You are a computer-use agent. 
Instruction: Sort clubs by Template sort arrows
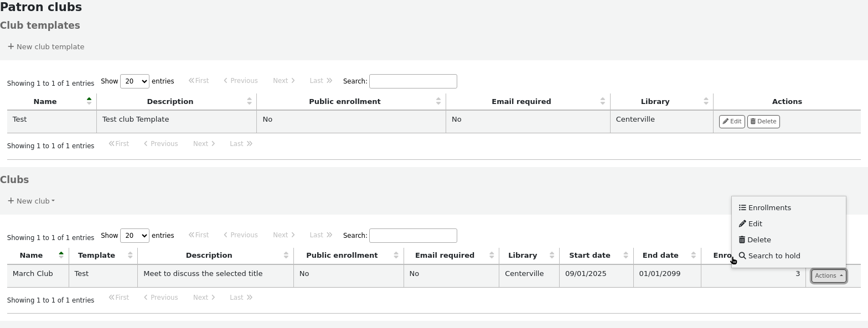130,255
